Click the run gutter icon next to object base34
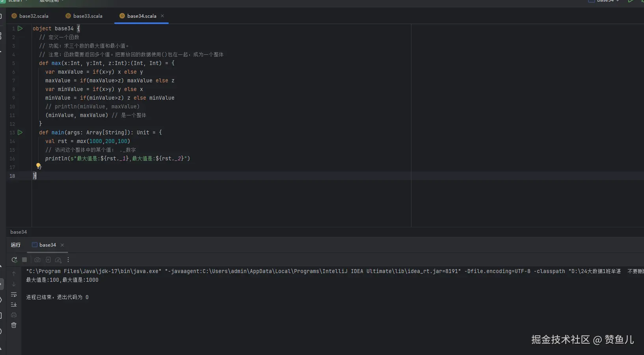Viewport: 644px width, 355px height. 20,28
